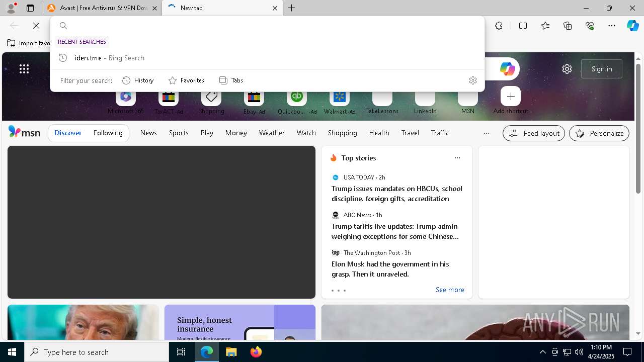Viewport: 644px width, 362px height.
Task: Toggle the split screen icon
Action: click(523, 26)
